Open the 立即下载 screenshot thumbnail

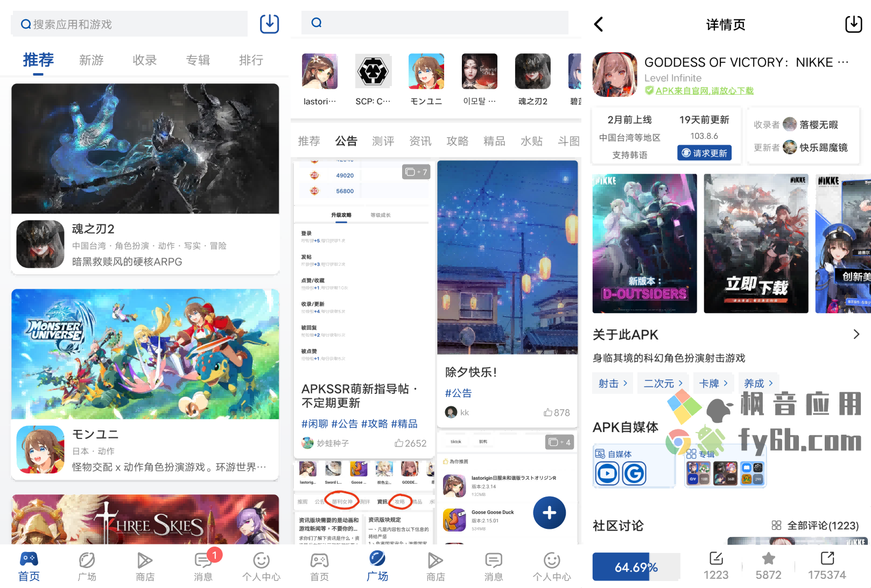coord(756,243)
